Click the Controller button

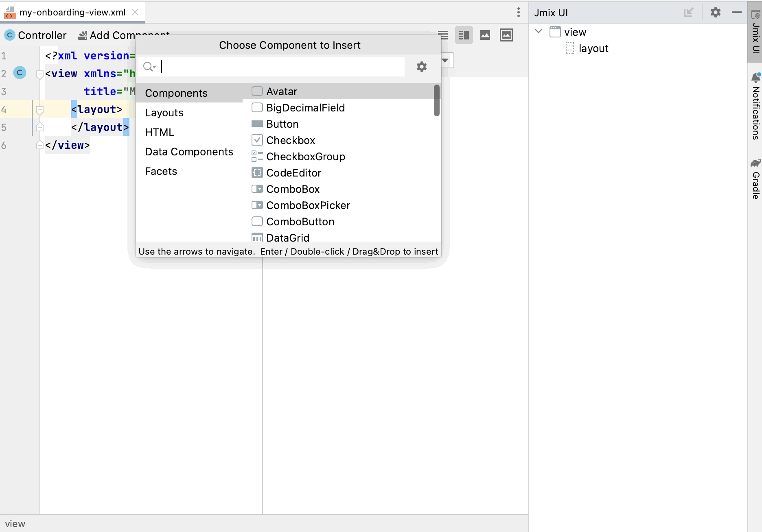click(36, 35)
